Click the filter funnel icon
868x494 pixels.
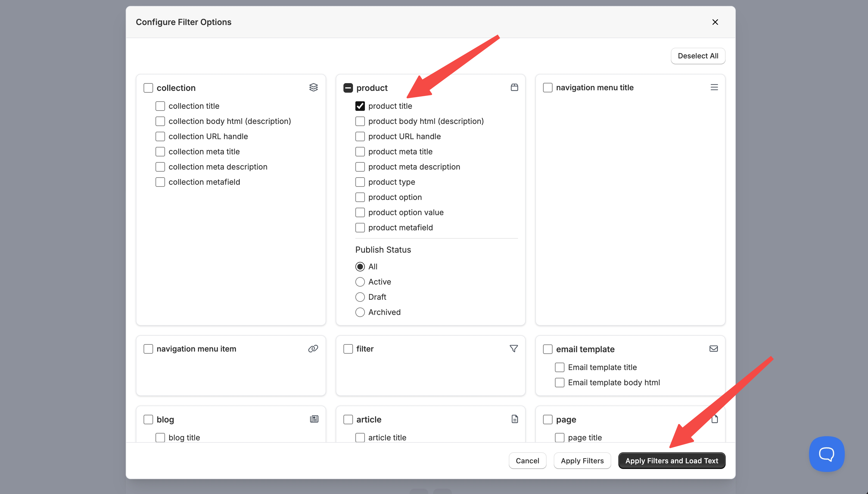(514, 348)
